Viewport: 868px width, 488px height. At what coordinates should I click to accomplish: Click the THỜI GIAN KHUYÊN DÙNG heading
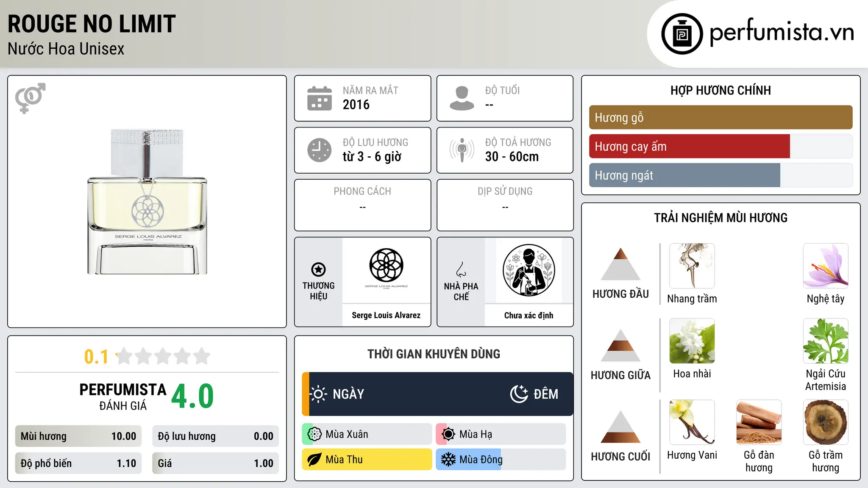click(x=434, y=354)
